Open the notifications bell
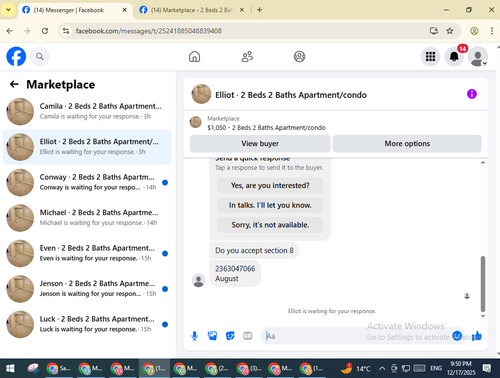 point(454,57)
